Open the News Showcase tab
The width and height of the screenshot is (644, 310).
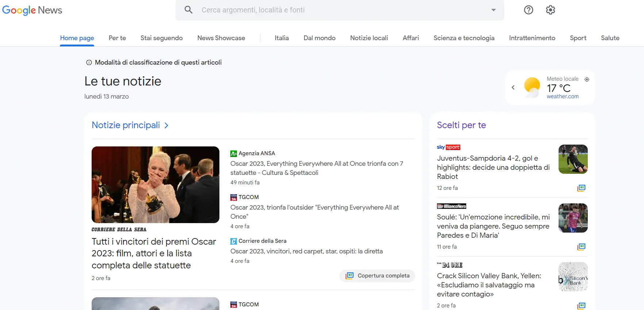click(x=221, y=38)
